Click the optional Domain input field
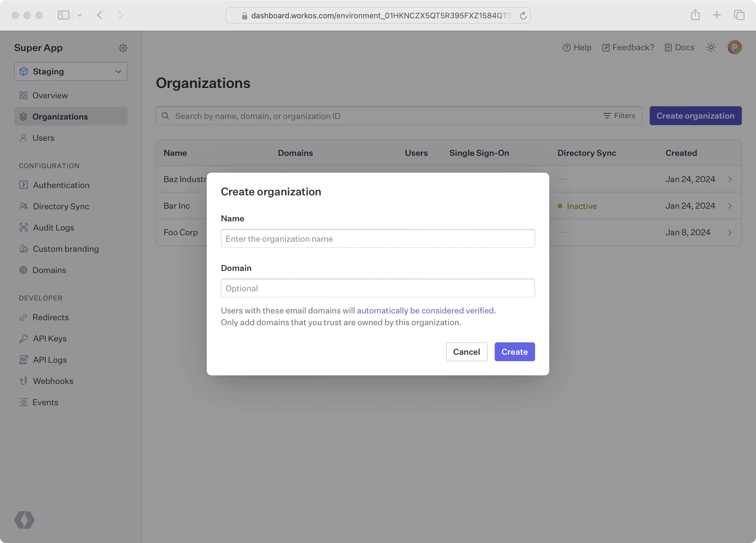 [378, 288]
